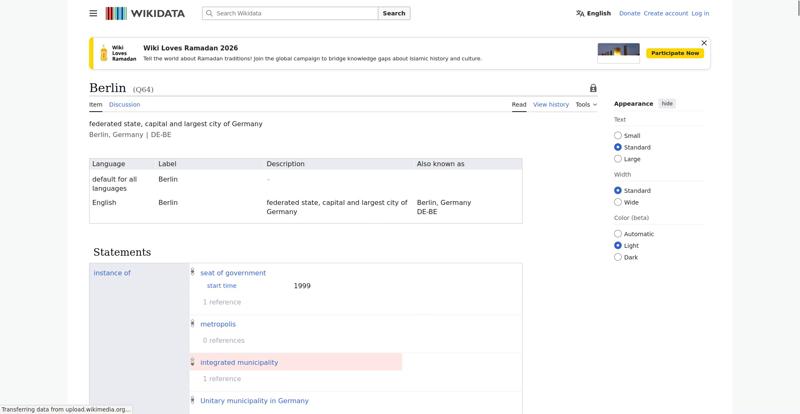Screen dimensions: 800x414
Task: Click rank icon beside seat of government
Action: 193,272
